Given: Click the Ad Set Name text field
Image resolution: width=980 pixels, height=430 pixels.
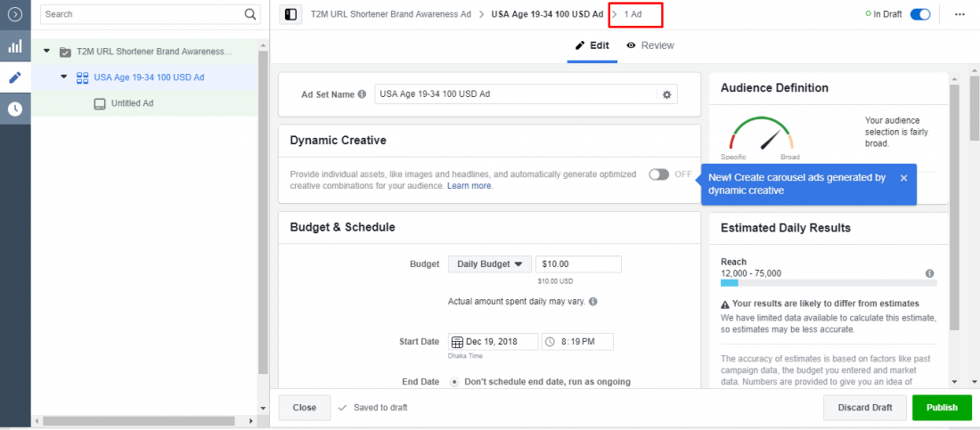Looking at the screenshot, I should pyautogui.click(x=515, y=94).
